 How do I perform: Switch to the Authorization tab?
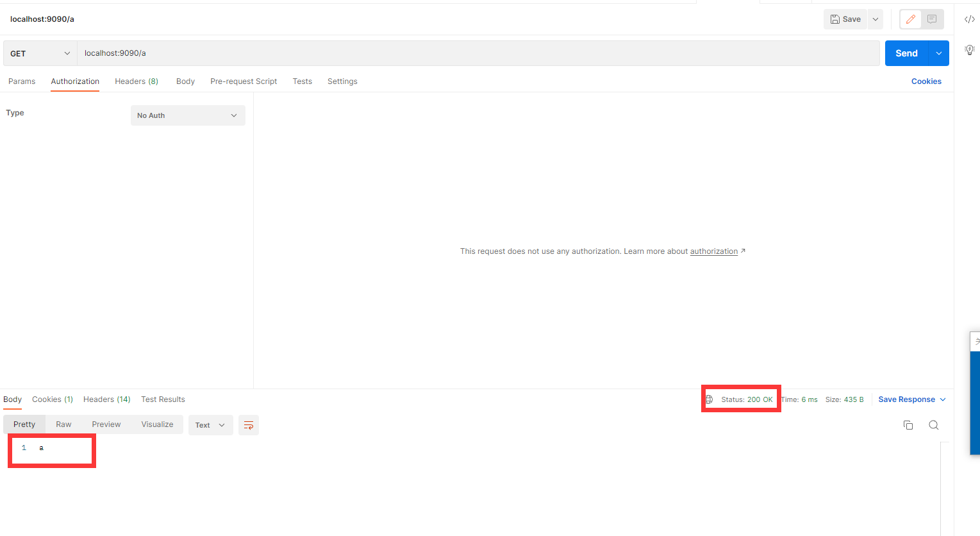pos(75,81)
